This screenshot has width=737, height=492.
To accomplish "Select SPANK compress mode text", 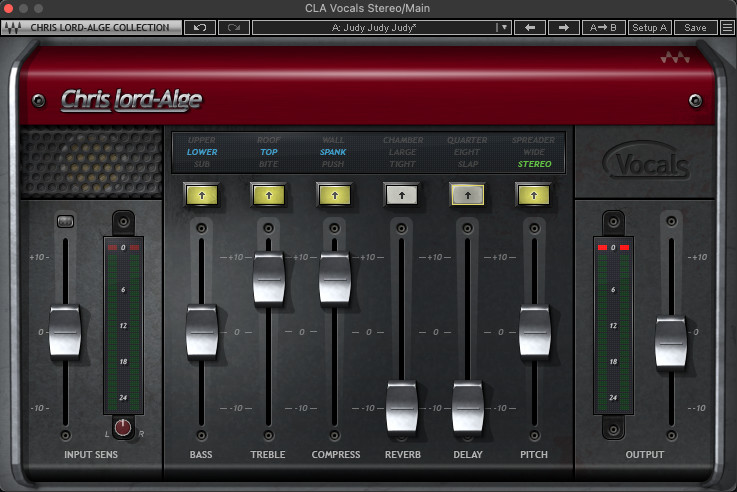I will 333,152.
